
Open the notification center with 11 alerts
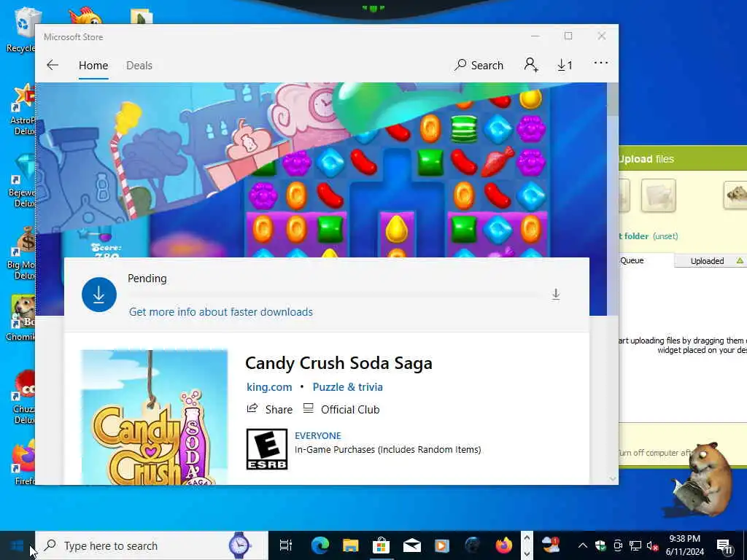[725, 546]
